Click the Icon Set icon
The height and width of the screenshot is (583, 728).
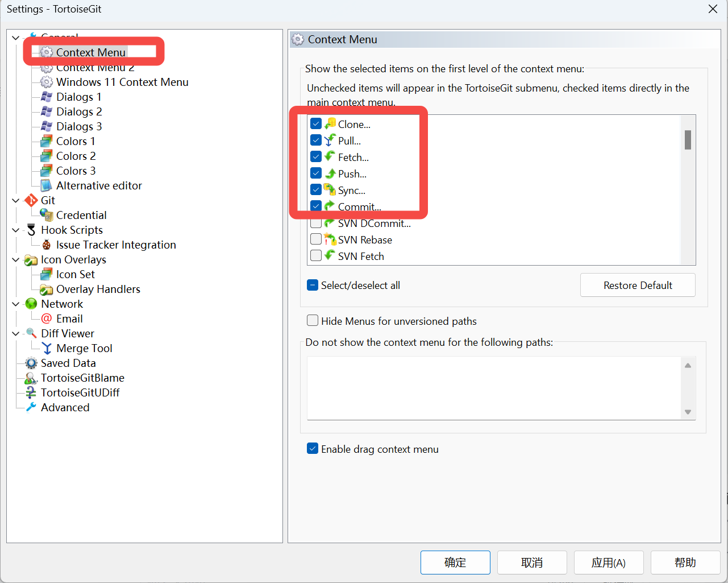click(x=47, y=275)
